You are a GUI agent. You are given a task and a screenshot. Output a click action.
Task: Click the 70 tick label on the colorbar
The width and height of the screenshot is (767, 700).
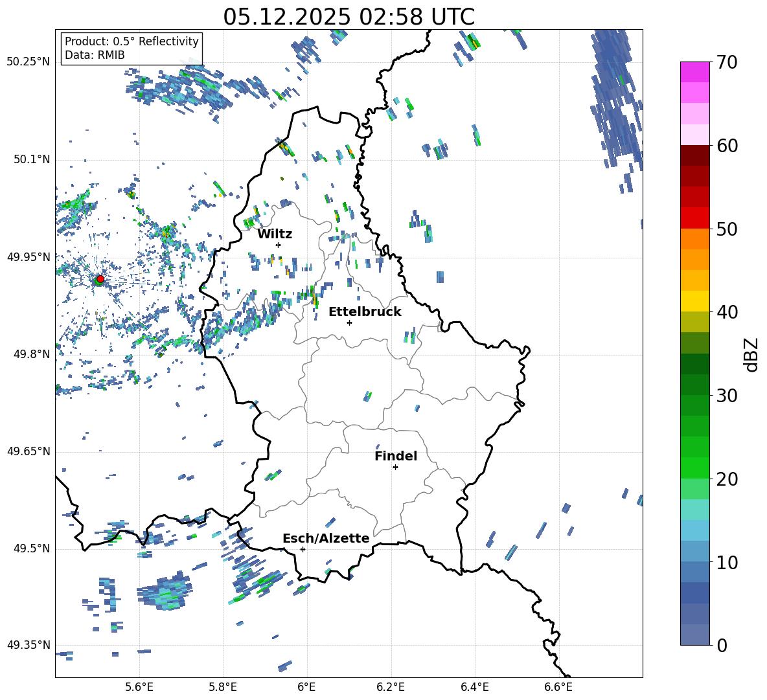(727, 62)
